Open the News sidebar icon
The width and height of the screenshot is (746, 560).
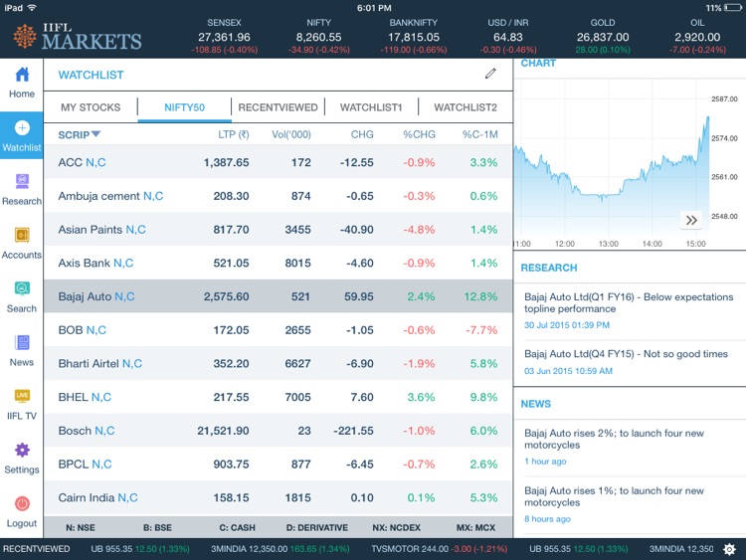[22, 342]
